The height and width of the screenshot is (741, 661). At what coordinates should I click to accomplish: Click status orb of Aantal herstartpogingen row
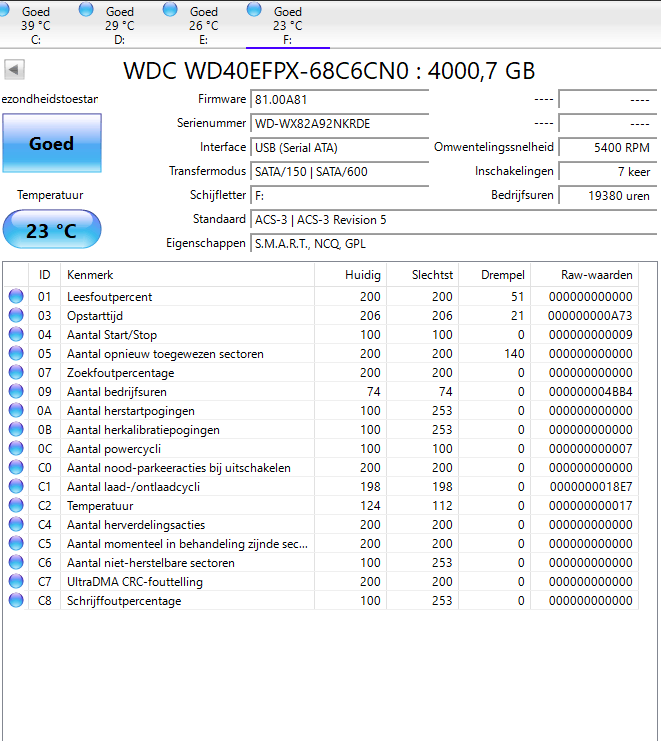[16, 410]
